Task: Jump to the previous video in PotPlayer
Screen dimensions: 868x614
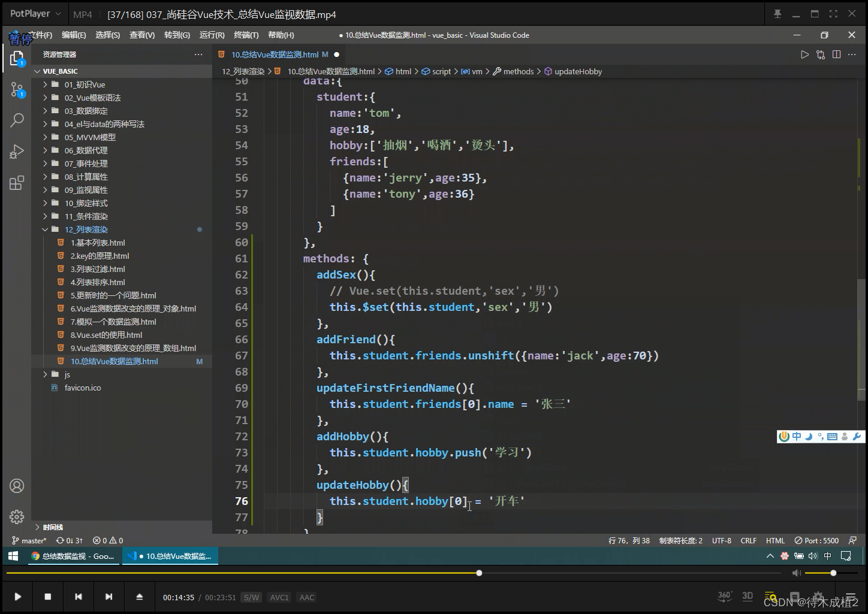Action: pos(79,597)
